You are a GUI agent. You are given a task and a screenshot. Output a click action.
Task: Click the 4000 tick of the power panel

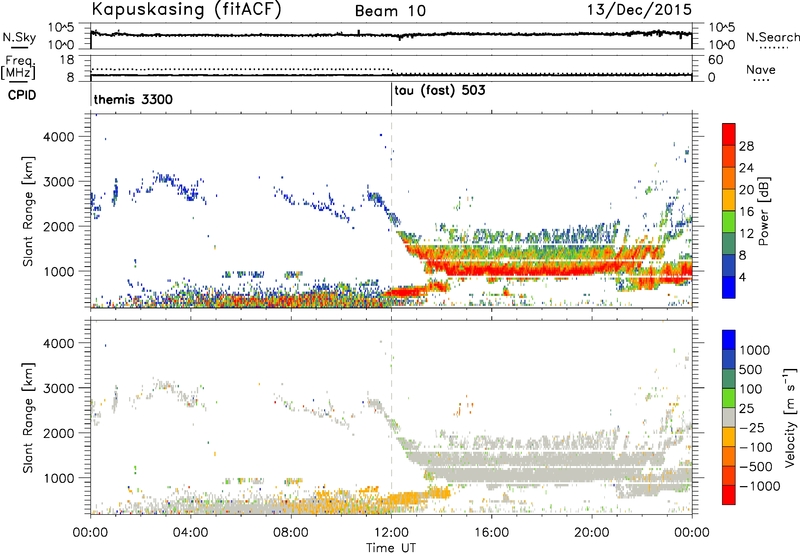(58, 137)
